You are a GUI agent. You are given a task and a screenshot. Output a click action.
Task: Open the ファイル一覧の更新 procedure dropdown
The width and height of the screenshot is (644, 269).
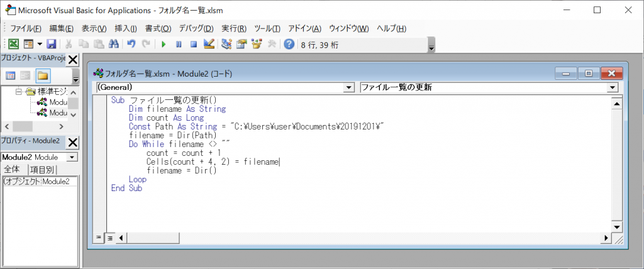click(613, 87)
